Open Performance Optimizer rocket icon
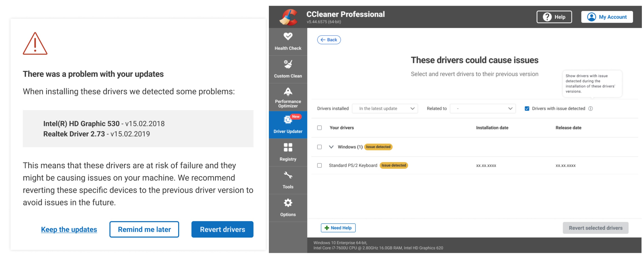 click(x=288, y=92)
